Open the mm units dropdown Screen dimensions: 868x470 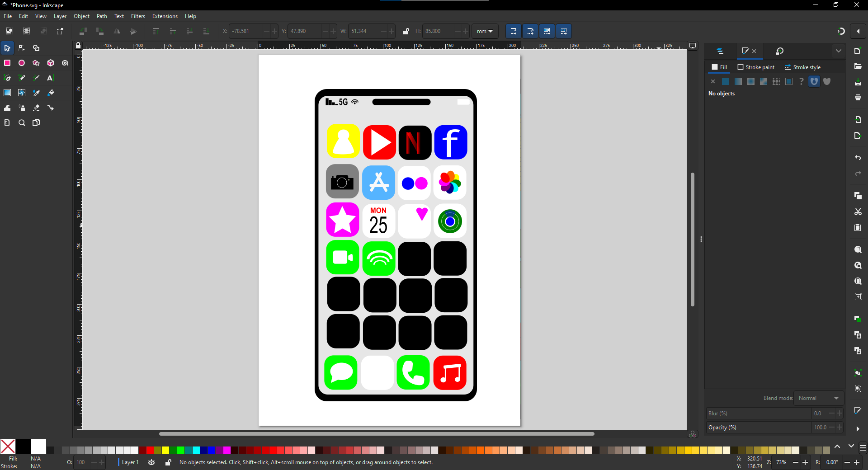click(485, 31)
